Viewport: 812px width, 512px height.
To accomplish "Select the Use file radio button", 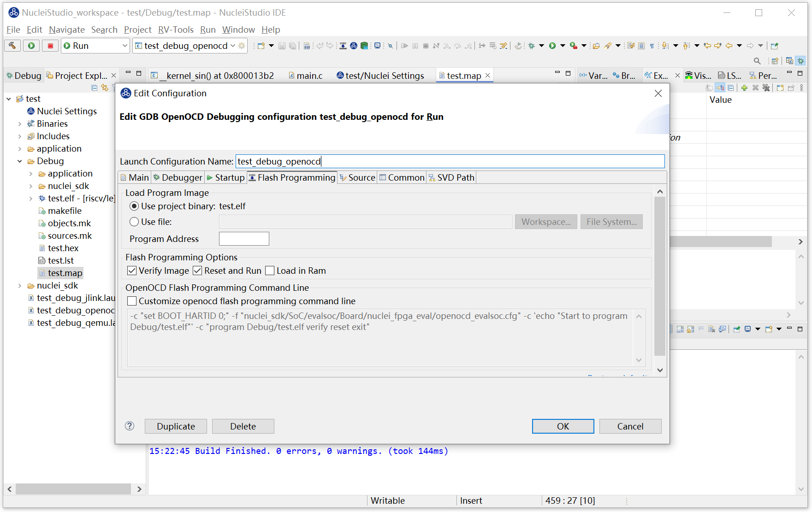I will tap(134, 222).
